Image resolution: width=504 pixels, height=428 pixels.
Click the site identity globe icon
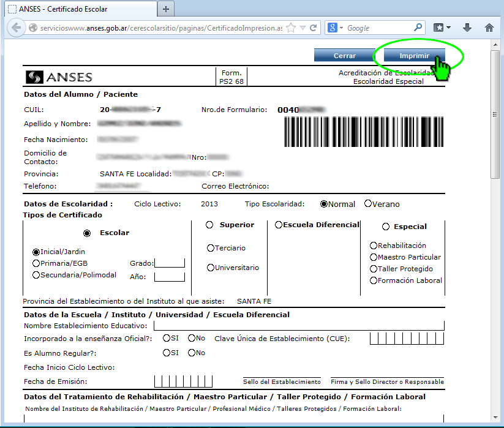pos(32,27)
